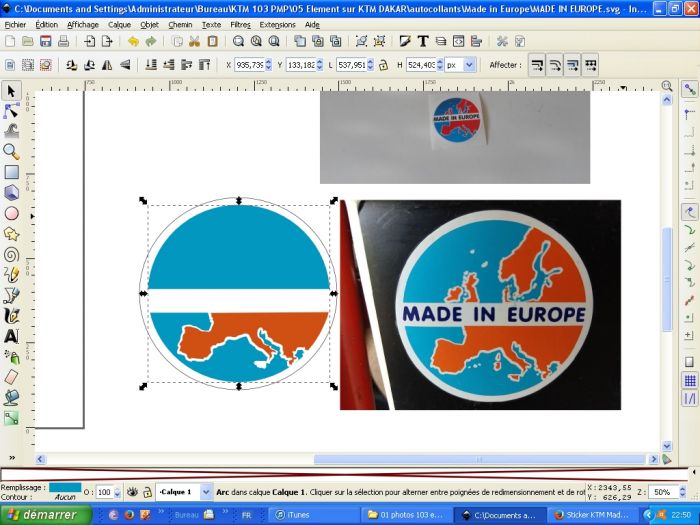
Task: Pick the Eraser tool
Action: tap(11, 377)
